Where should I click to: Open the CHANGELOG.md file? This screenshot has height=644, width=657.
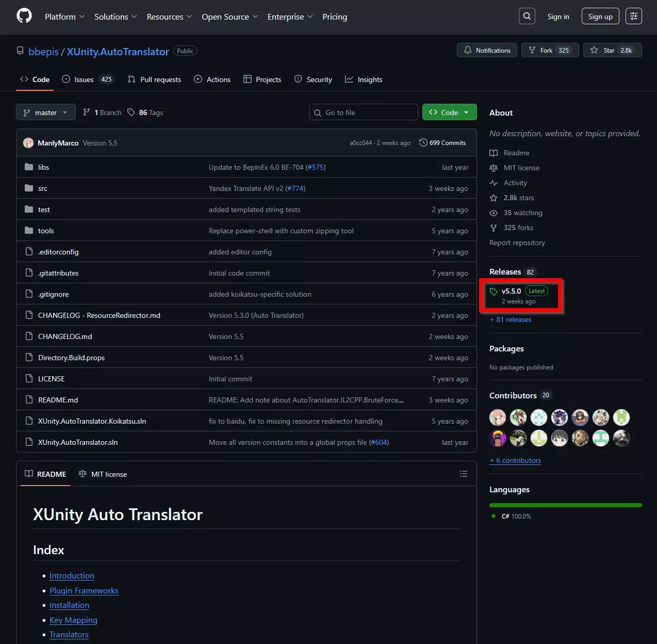(x=65, y=336)
